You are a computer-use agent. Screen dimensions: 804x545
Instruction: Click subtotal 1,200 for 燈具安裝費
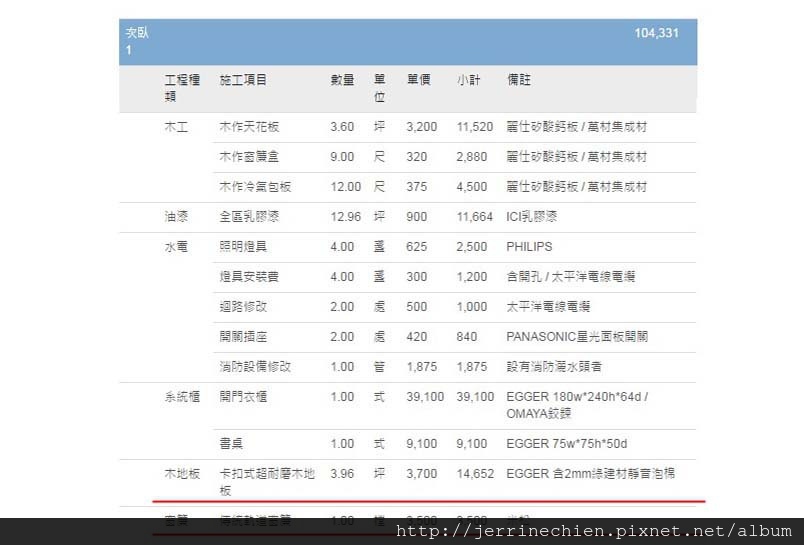(x=472, y=276)
